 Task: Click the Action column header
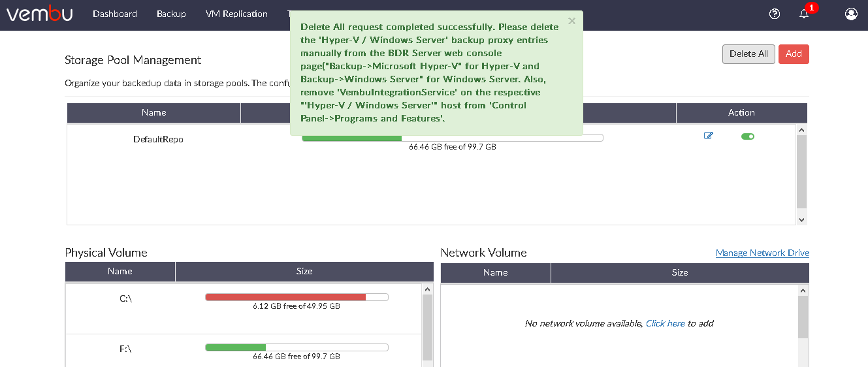click(x=741, y=112)
